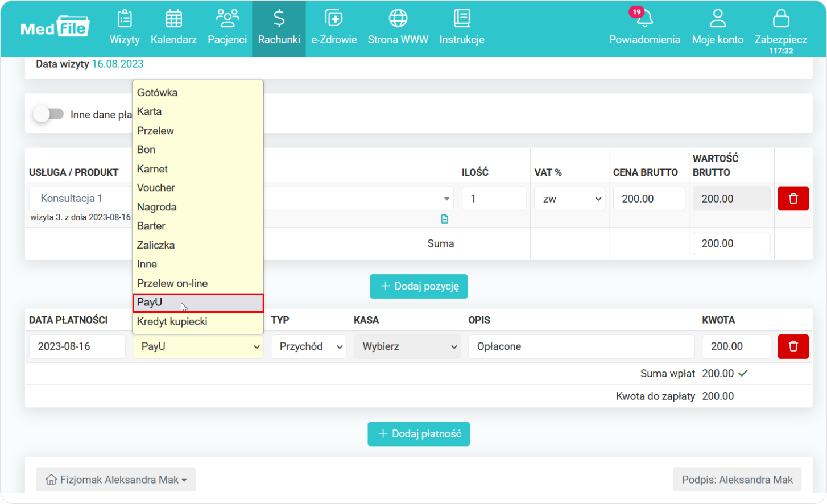Edit the Cena brutto price field
The width and height of the screenshot is (827, 504).
pos(649,199)
